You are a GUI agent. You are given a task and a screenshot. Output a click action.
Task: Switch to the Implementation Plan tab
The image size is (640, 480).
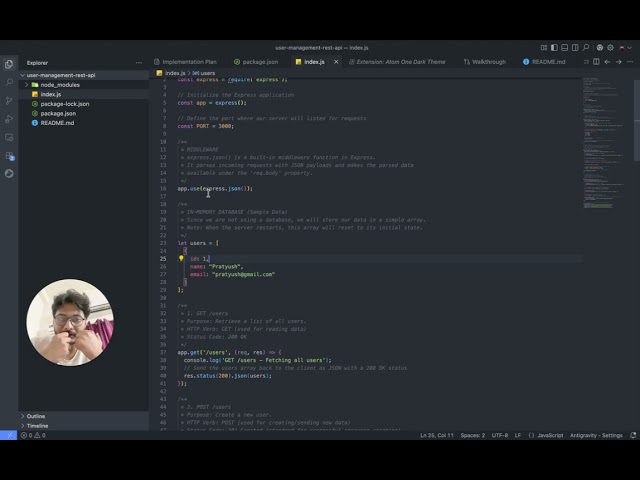[186, 62]
